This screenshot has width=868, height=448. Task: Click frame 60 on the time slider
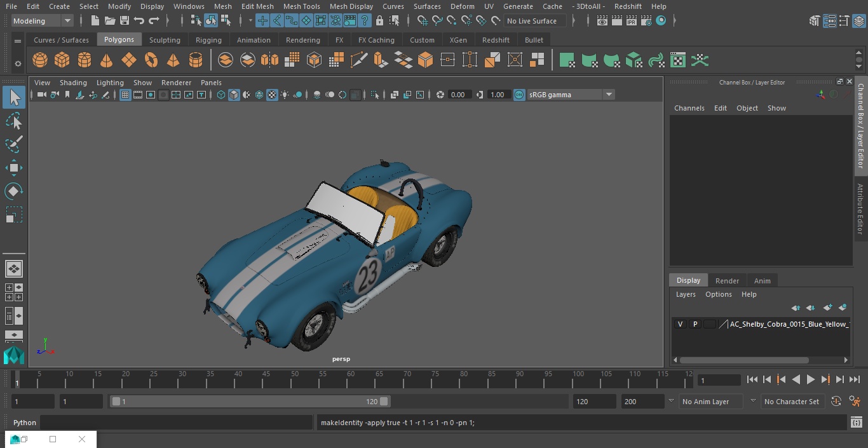click(351, 379)
